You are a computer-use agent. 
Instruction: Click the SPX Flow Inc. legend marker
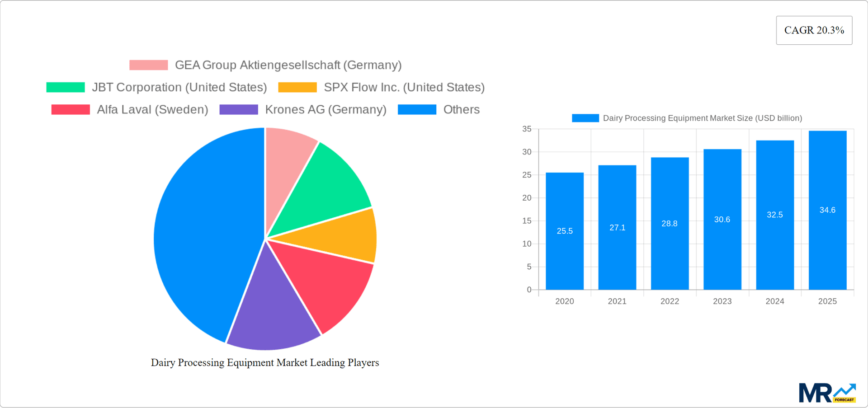[297, 87]
